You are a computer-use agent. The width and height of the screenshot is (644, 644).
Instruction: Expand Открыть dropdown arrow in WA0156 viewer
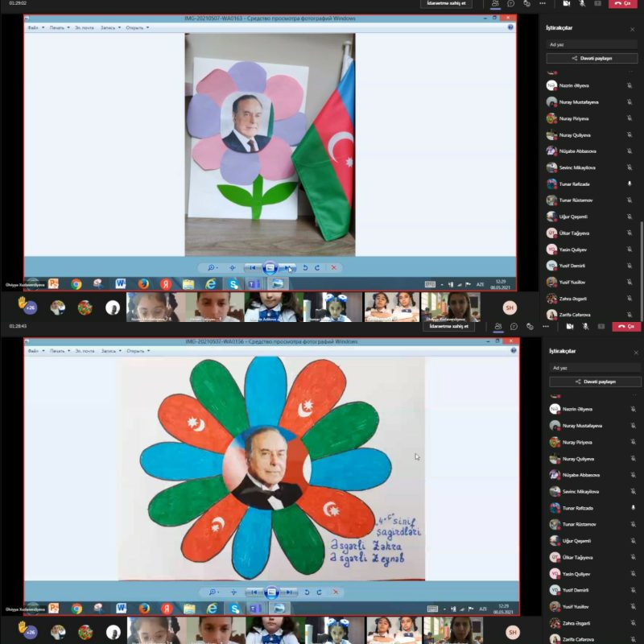(149, 351)
